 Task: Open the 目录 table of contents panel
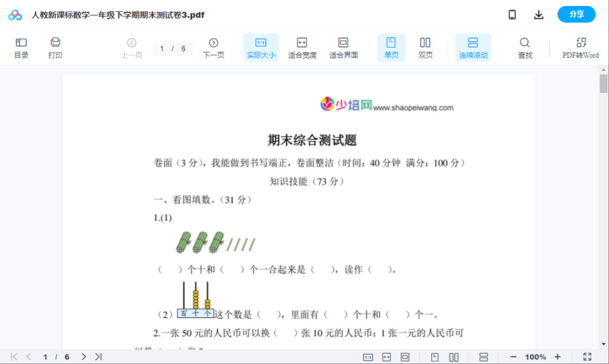pyautogui.click(x=21, y=47)
